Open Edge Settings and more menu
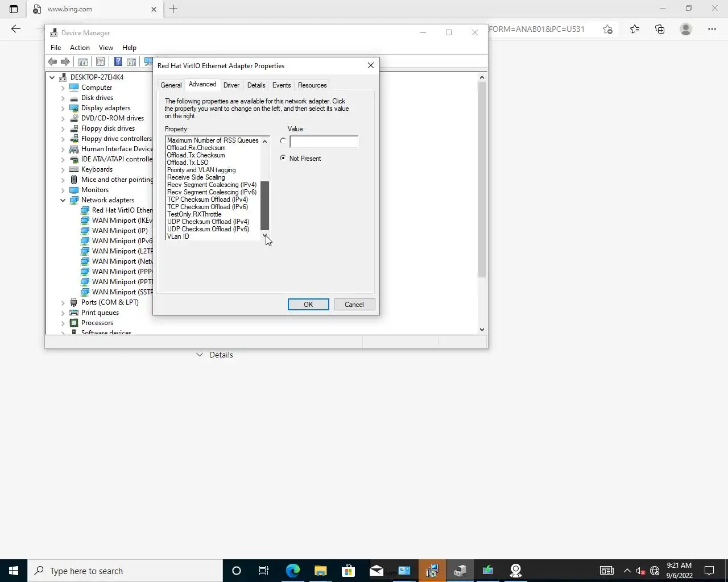The width and height of the screenshot is (728, 582). (x=712, y=29)
